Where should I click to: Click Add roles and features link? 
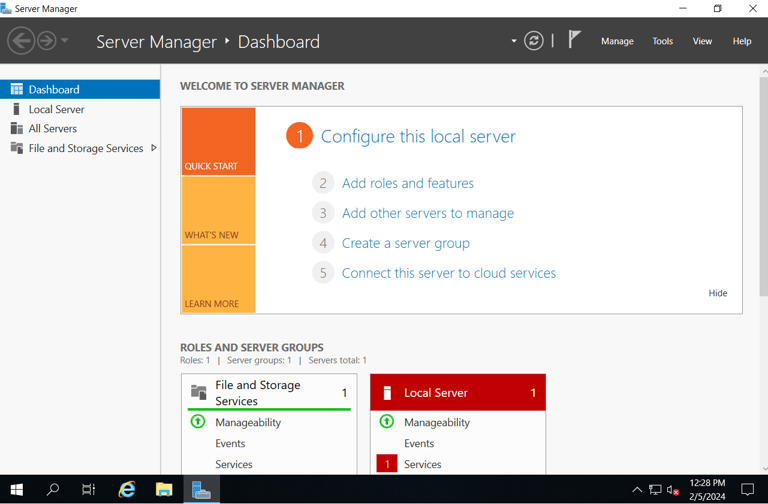(x=408, y=183)
